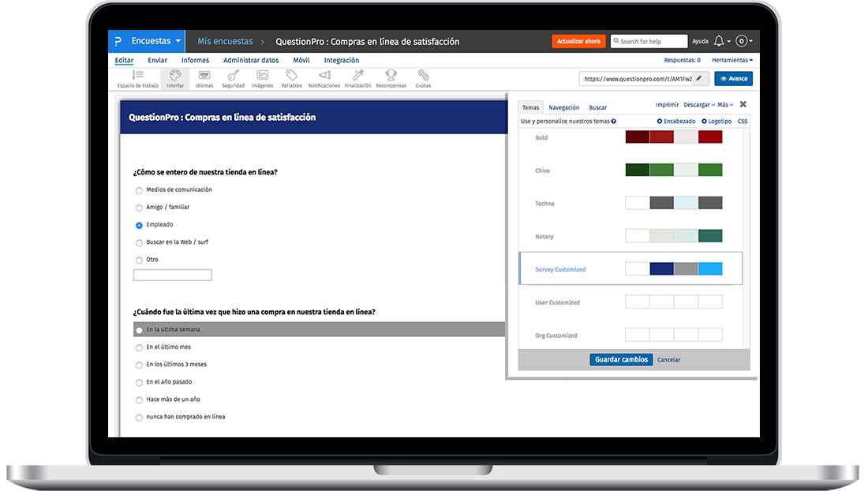
Task: Choose nunca han comprado en línea
Action: point(139,418)
